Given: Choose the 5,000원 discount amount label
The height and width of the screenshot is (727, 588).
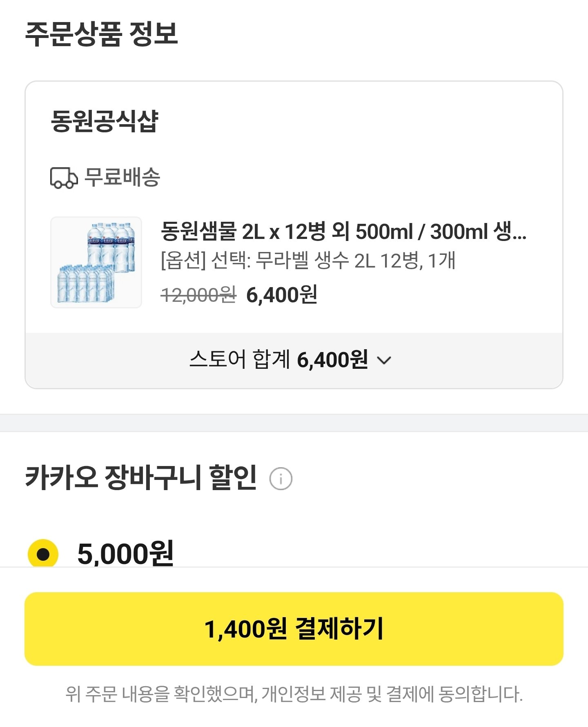Looking at the screenshot, I should (x=125, y=553).
